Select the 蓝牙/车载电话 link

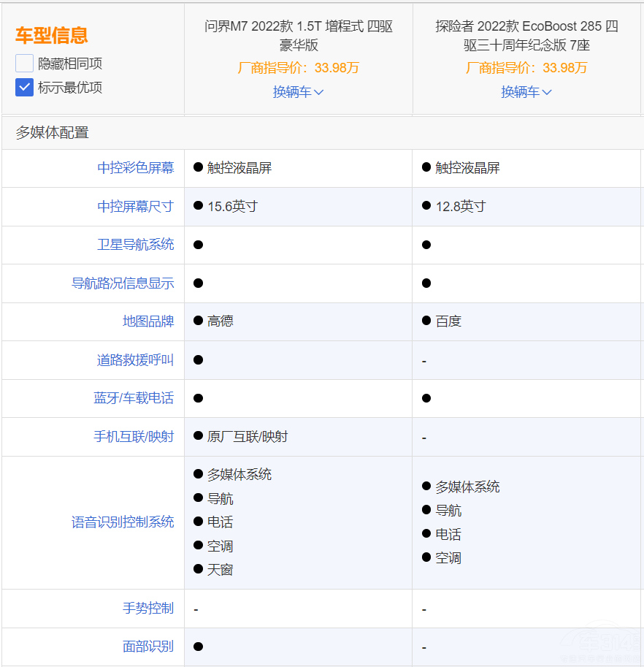pyautogui.click(x=137, y=398)
